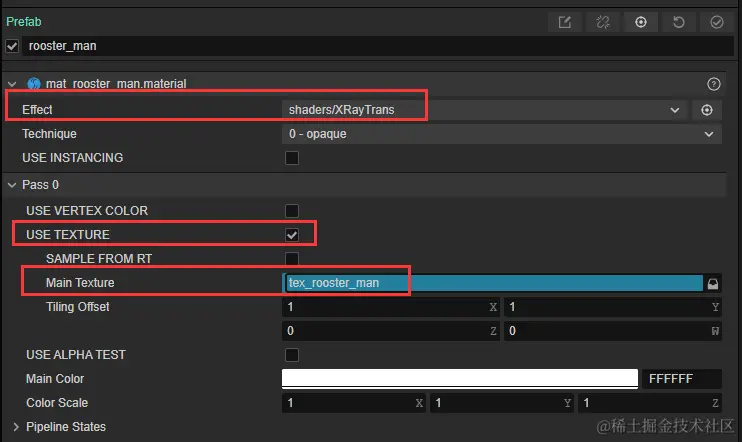Image resolution: width=742 pixels, height=442 pixels.
Task: Locate prefab asset with target icon
Action: (641, 22)
